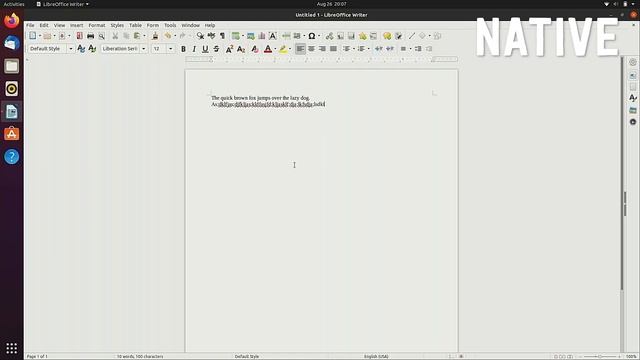Click the Clear Direct Formatting icon

(255, 49)
